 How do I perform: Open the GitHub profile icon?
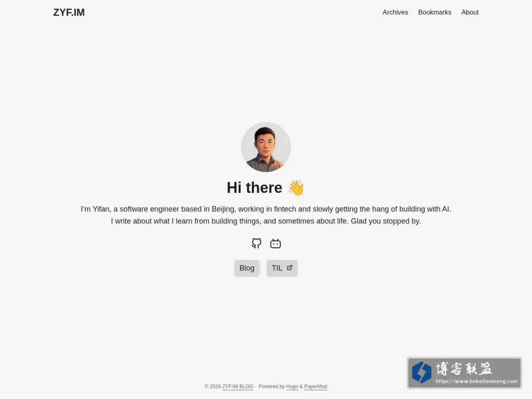256,243
